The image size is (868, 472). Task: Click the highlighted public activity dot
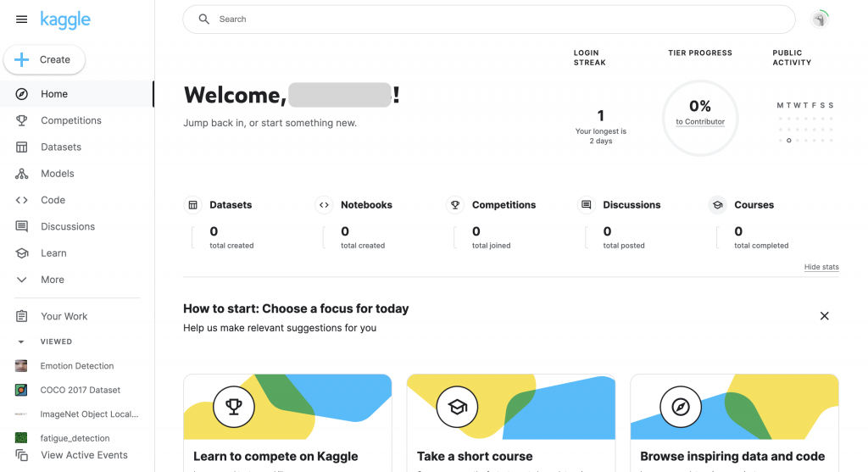click(x=789, y=141)
